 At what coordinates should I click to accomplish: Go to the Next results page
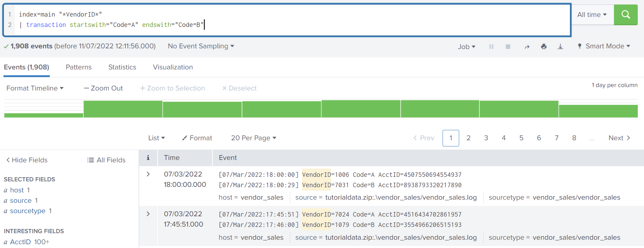click(x=619, y=138)
